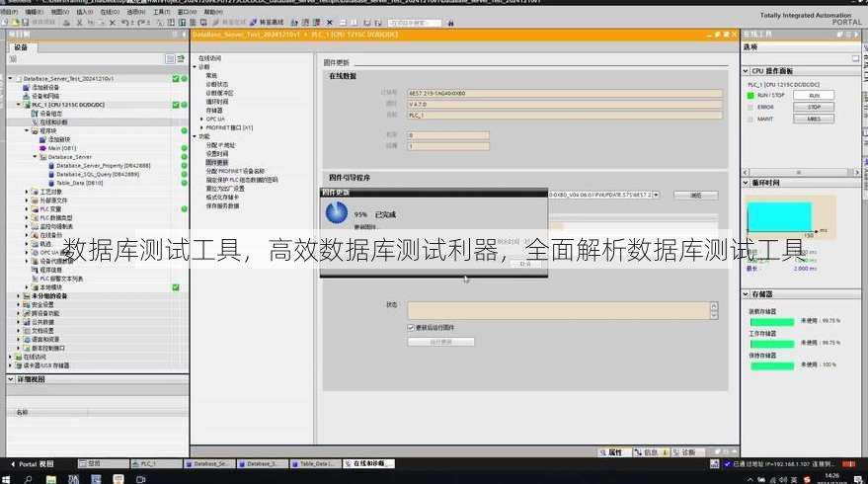Click the 状态 status text field
The height and width of the screenshot is (484, 868).
pos(559,311)
